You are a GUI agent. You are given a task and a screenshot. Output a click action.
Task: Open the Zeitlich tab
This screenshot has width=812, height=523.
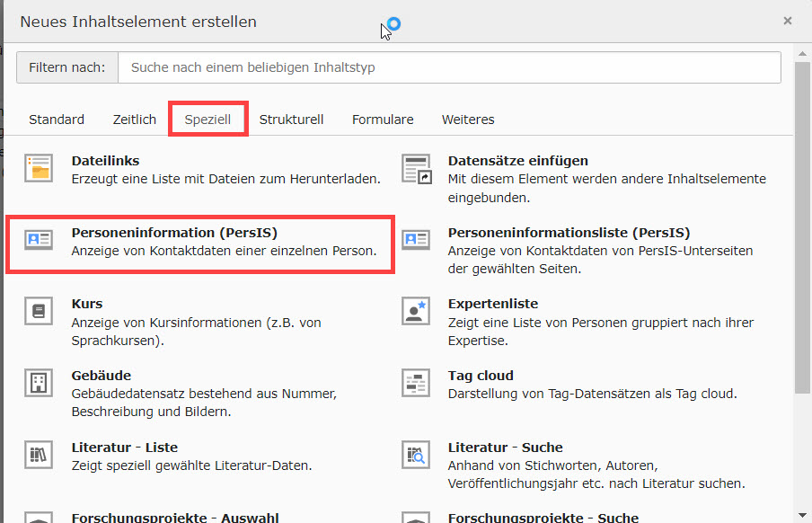[x=135, y=120]
